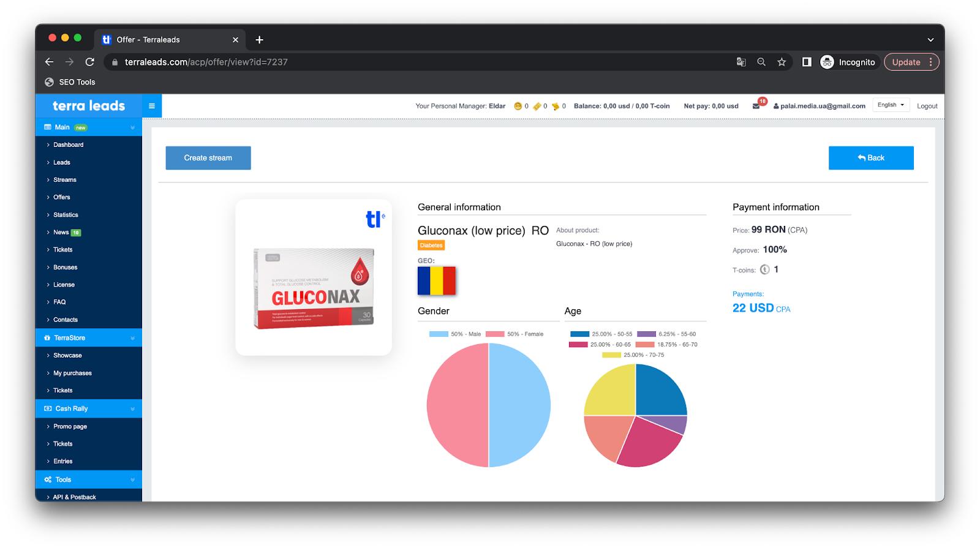The height and width of the screenshot is (548, 980).
Task: Collapse the Main sidebar section
Action: point(89,127)
